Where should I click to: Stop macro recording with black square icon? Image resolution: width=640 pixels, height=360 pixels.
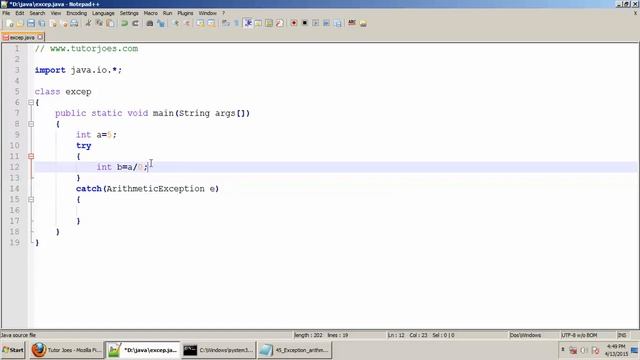304,23
